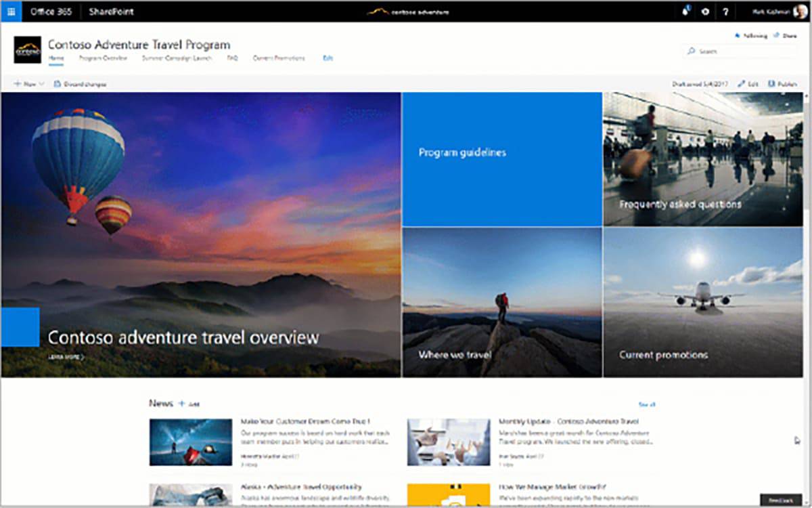Open Make Your Customer Dream Come True article
This screenshot has height=508, width=812.
coord(305,421)
